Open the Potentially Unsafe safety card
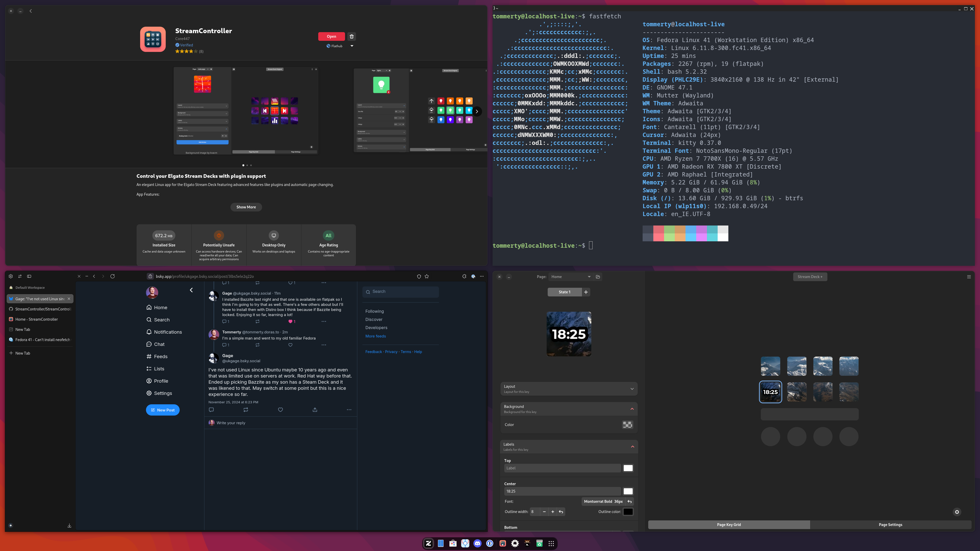Image resolution: width=980 pixels, height=551 pixels. tap(219, 245)
